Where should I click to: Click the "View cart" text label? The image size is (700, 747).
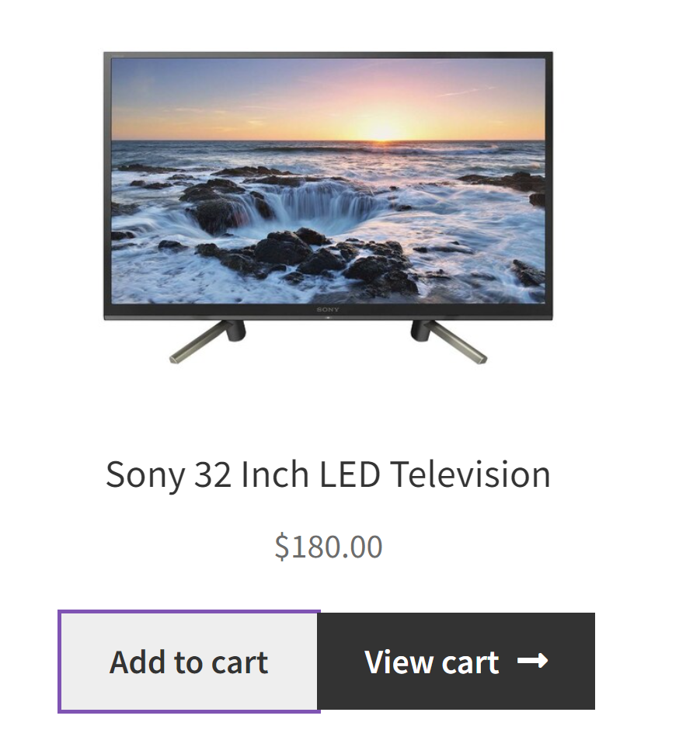coord(432,662)
